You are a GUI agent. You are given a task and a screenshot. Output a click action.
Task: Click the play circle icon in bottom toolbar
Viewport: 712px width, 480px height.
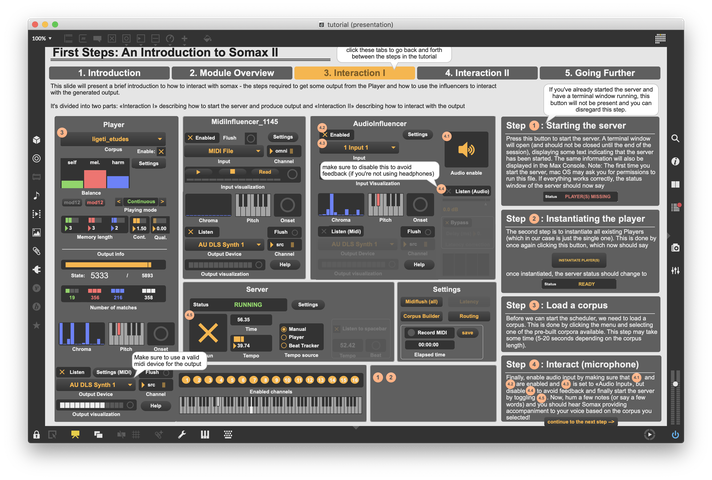[649, 435]
